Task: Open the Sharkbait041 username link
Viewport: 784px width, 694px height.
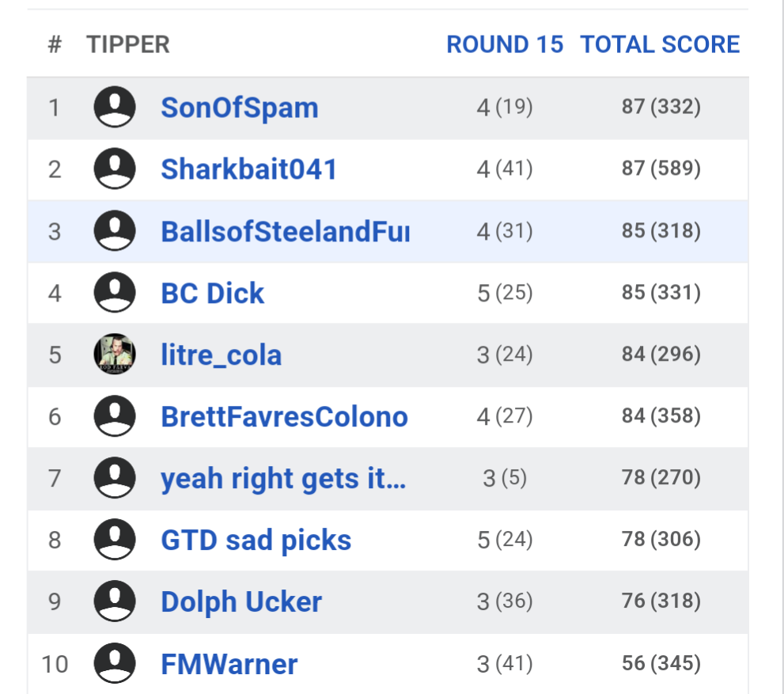Action: pos(248,169)
